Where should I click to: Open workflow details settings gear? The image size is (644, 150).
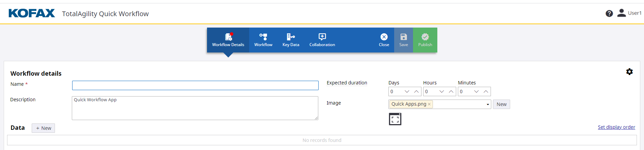point(629,72)
